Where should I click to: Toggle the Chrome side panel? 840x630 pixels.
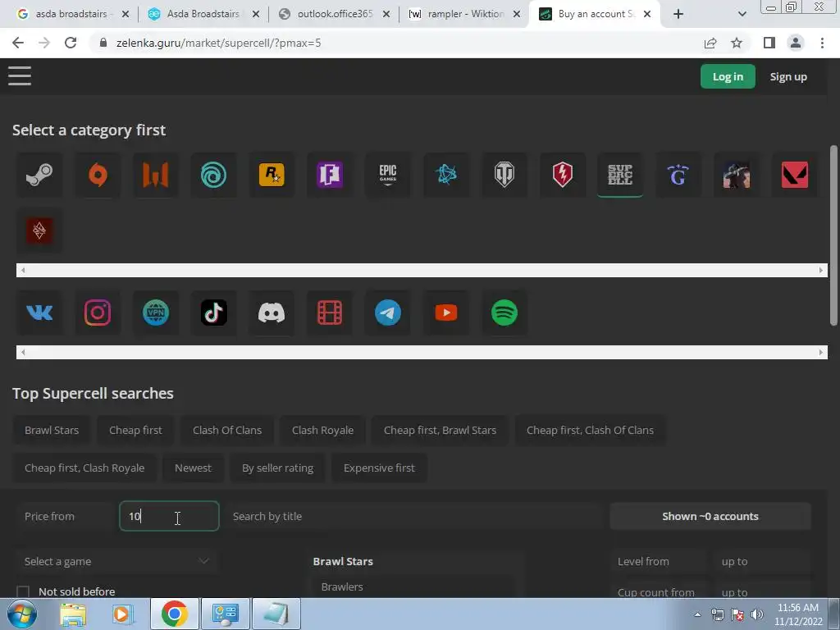point(769,43)
